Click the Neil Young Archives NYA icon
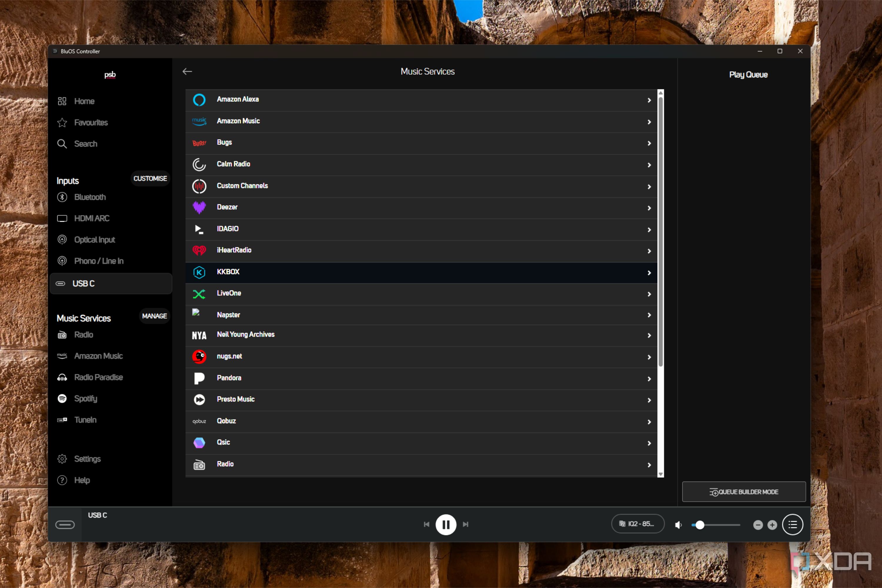The image size is (882, 588). [199, 336]
